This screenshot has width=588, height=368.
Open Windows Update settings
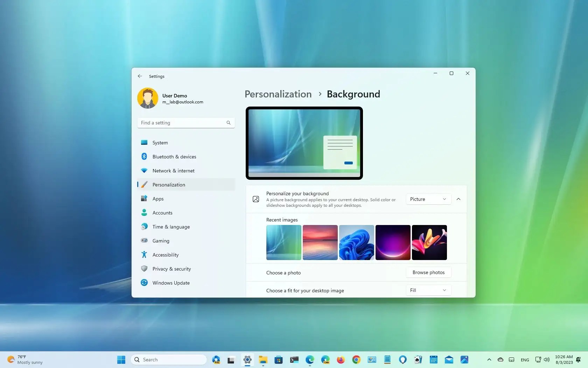pyautogui.click(x=186, y=283)
